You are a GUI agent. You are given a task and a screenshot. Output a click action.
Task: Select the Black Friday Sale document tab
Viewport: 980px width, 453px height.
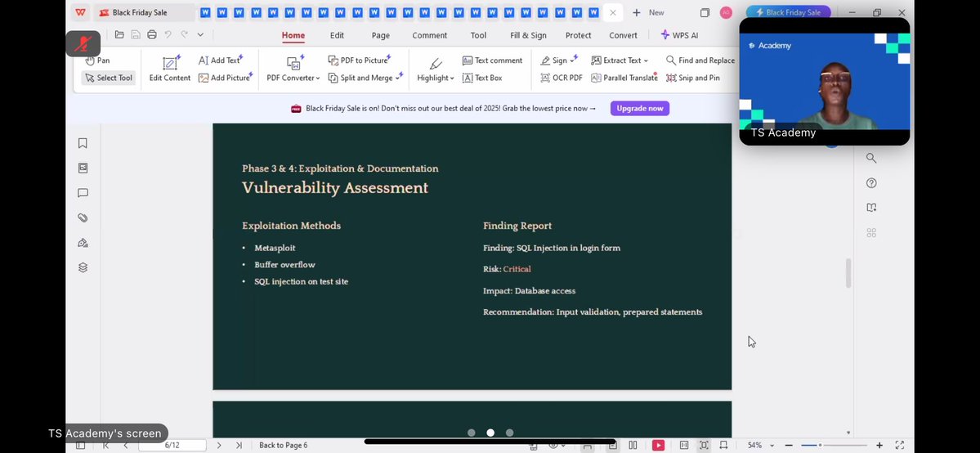[x=144, y=12]
